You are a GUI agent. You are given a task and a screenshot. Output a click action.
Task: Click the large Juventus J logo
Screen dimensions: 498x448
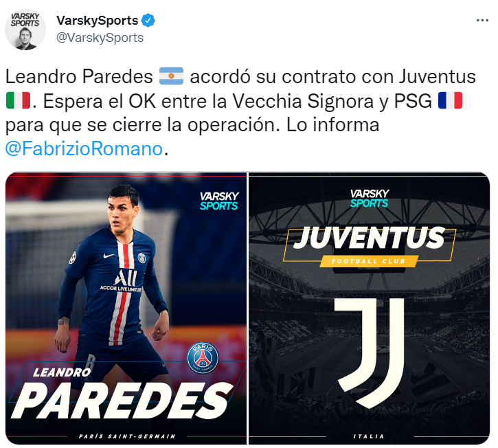click(x=370, y=352)
